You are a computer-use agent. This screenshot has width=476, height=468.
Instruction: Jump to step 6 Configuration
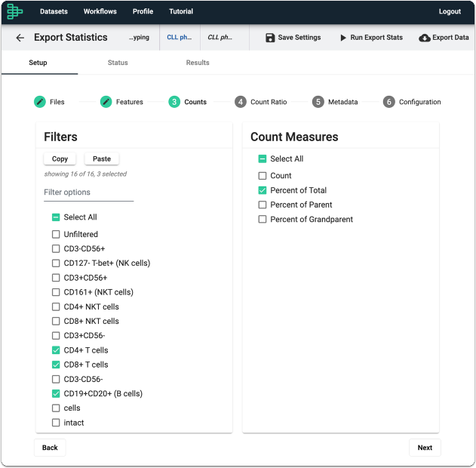[x=412, y=102]
